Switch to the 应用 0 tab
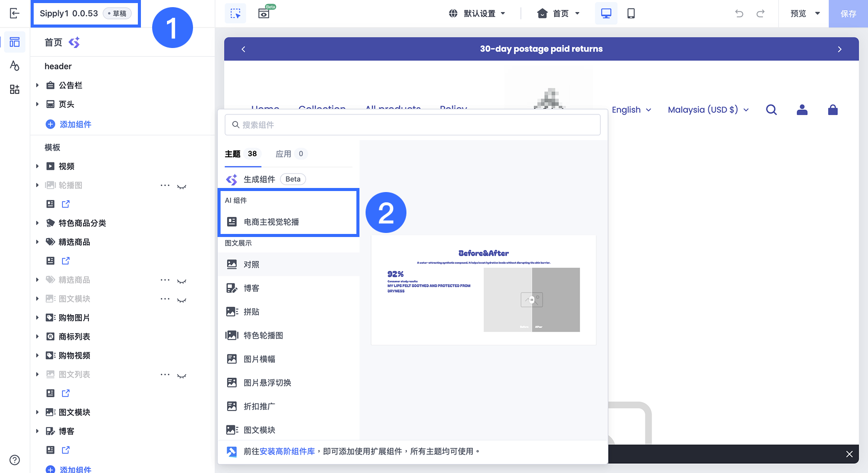The image size is (868, 473). point(291,154)
